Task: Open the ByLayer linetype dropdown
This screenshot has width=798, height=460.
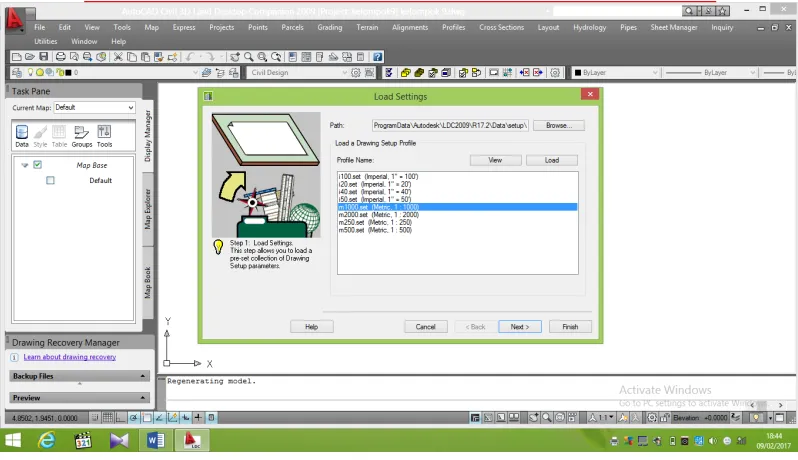Action: pyautogui.click(x=753, y=73)
